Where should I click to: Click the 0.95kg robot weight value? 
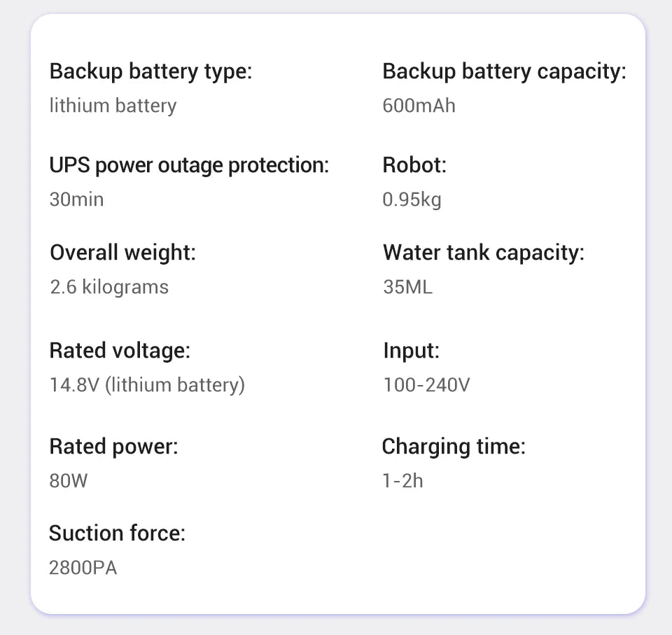pyautogui.click(x=412, y=200)
